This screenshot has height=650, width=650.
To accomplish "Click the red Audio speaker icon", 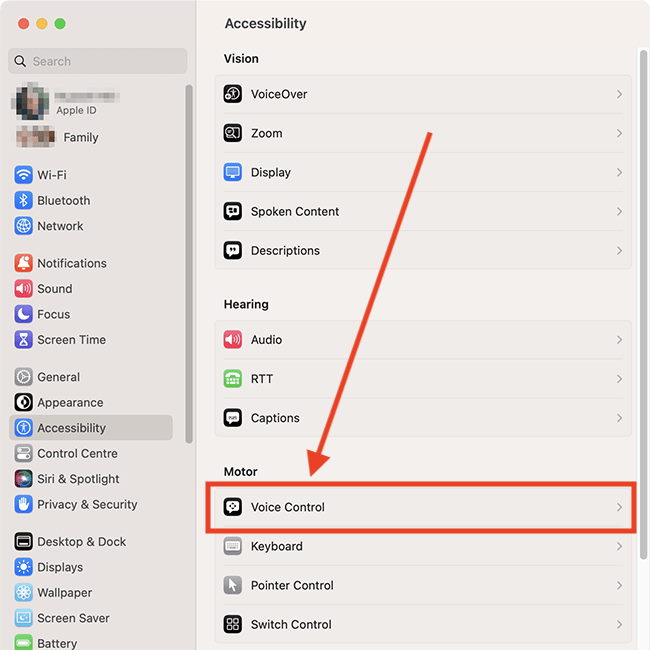I will pyautogui.click(x=233, y=340).
